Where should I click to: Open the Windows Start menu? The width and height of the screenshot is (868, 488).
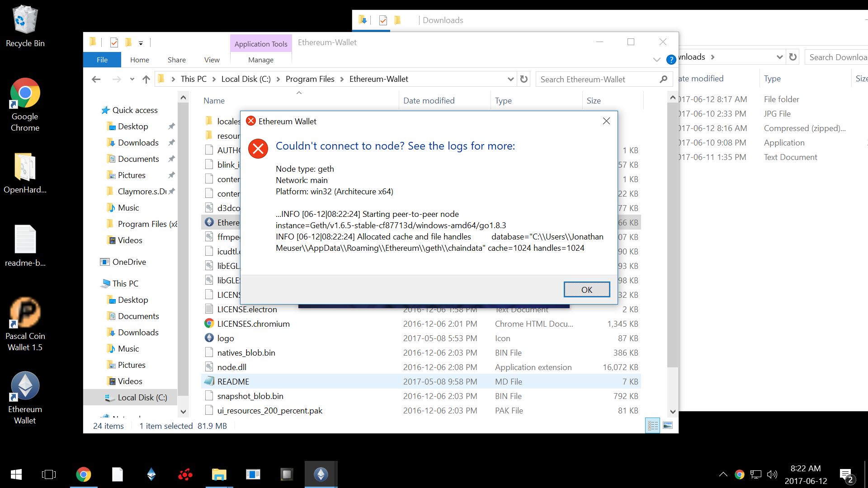point(16,474)
